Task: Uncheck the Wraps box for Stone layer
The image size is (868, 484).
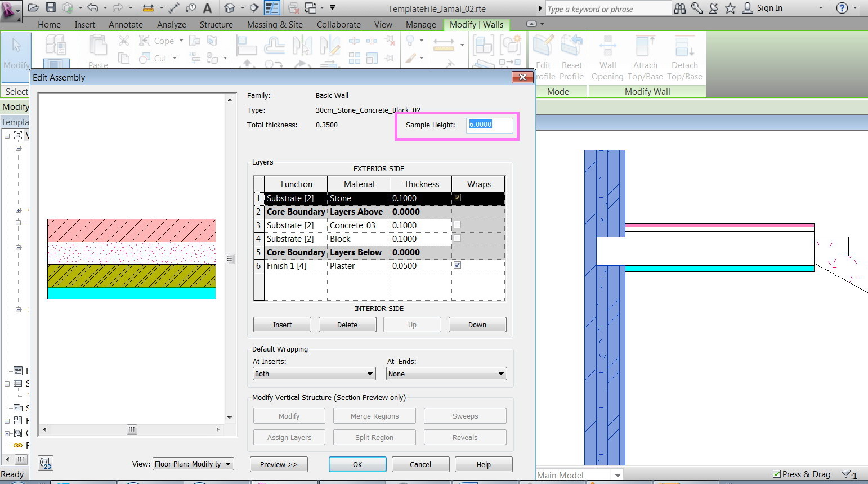Action: tap(458, 198)
